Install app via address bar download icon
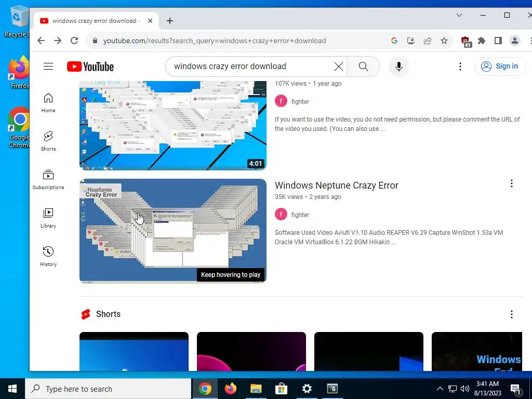Viewport: 532px width, 399px height. [411, 41]
